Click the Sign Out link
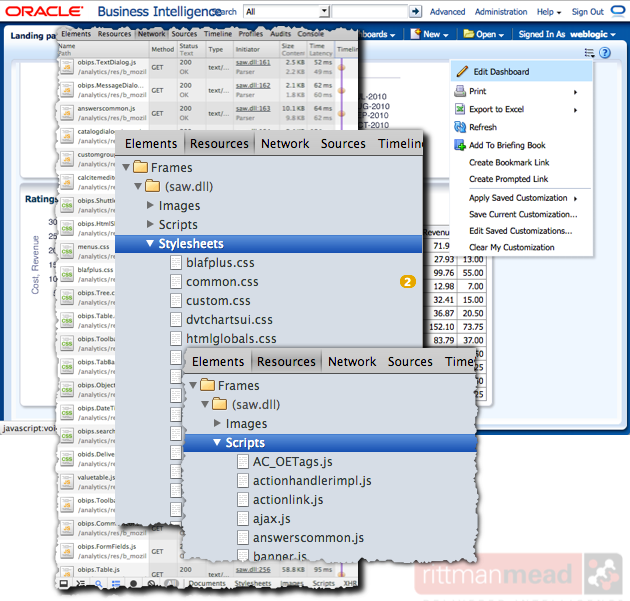 pos(587,12)
